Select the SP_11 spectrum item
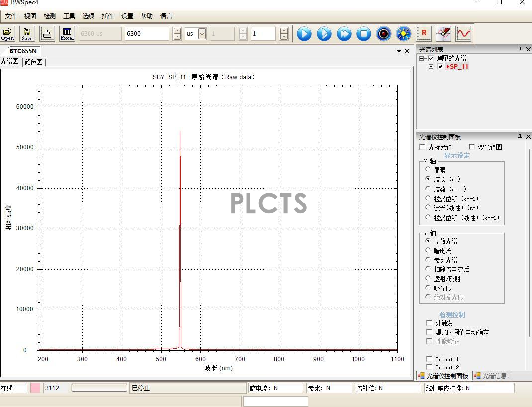Screen dimensions: 532x407 [457, 67]
